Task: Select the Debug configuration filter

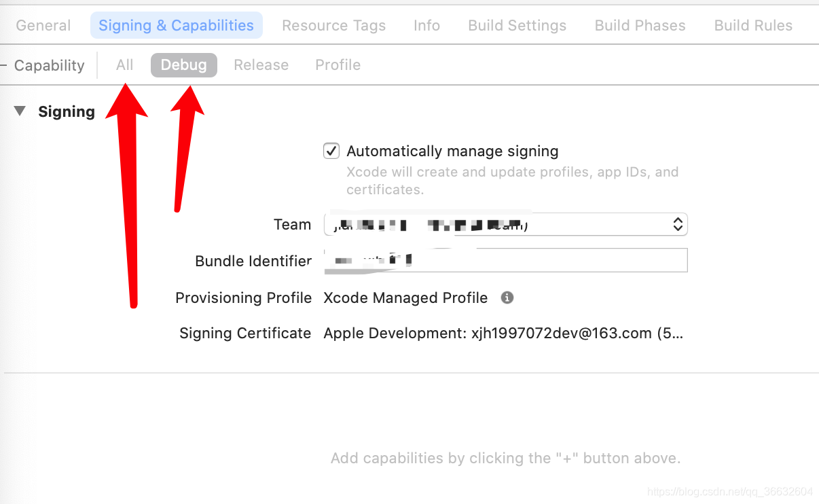Action: click(183, 65)
